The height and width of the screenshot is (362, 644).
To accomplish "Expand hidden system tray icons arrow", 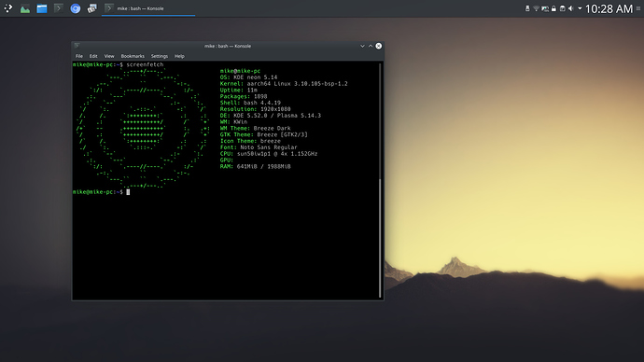I will point(580,8).
